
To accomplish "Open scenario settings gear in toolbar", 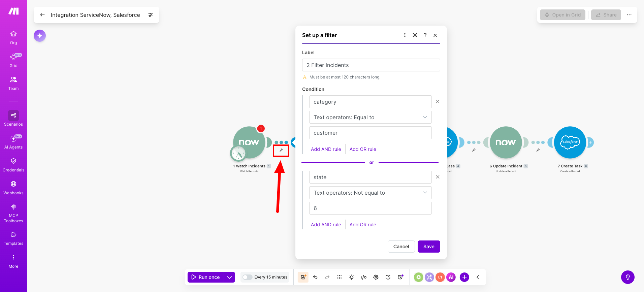I will [376, 277].
